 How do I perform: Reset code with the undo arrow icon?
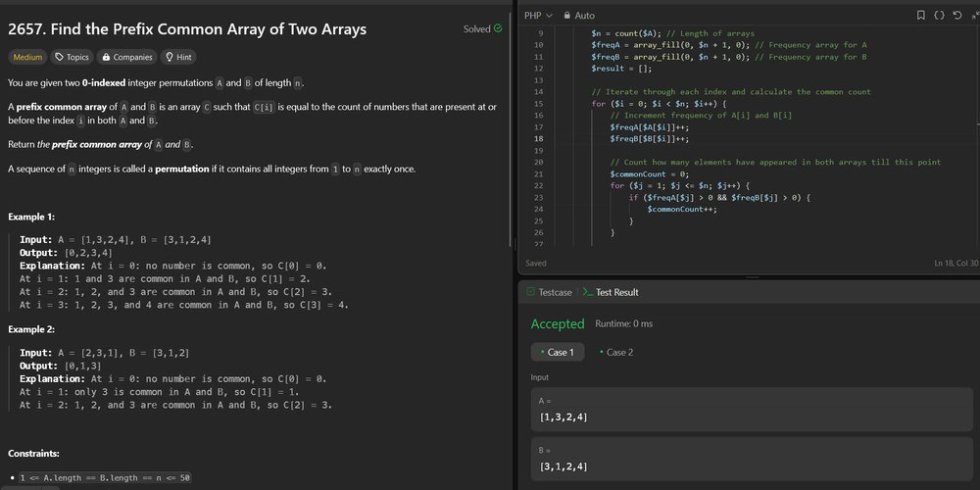[956, 15]
